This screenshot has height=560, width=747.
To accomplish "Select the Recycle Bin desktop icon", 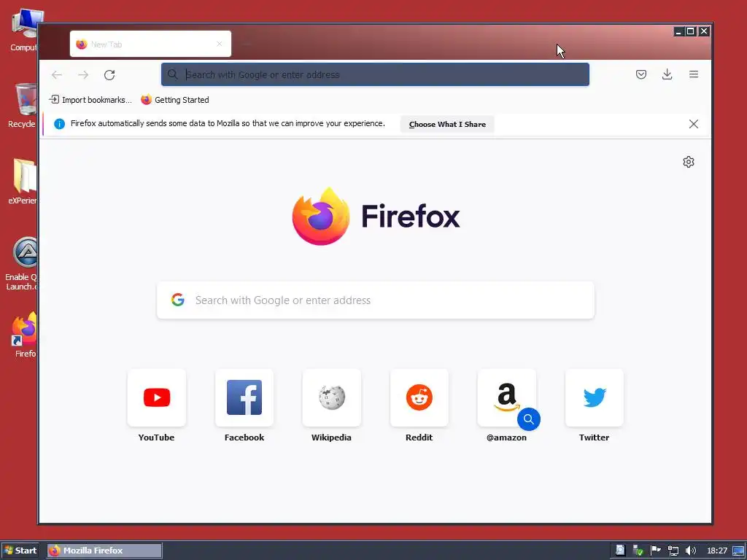I will pyautogui.click(x=23, y=106).
